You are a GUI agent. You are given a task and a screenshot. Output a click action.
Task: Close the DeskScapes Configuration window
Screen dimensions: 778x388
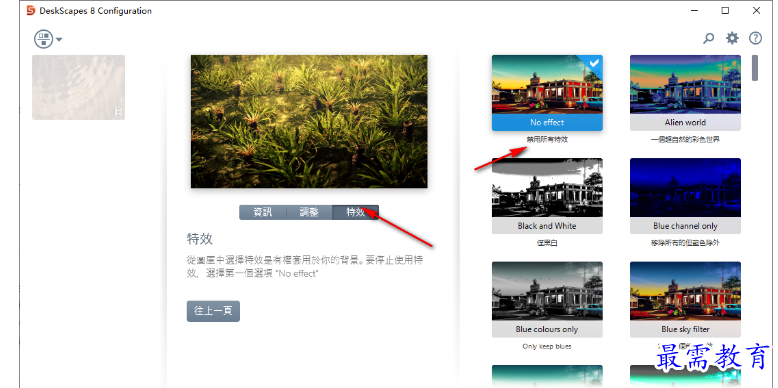[756, 10]
